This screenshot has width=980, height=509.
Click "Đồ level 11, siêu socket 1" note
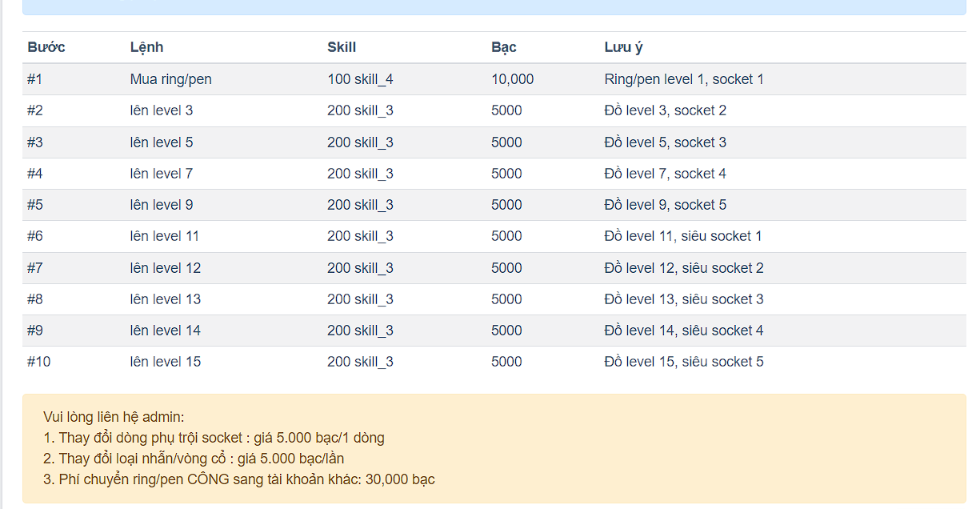tap(682, 236)
